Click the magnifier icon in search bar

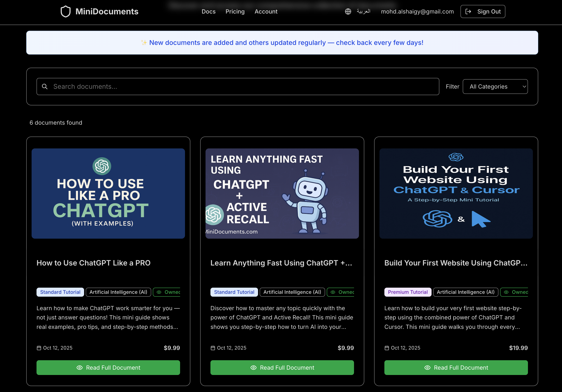45,87
